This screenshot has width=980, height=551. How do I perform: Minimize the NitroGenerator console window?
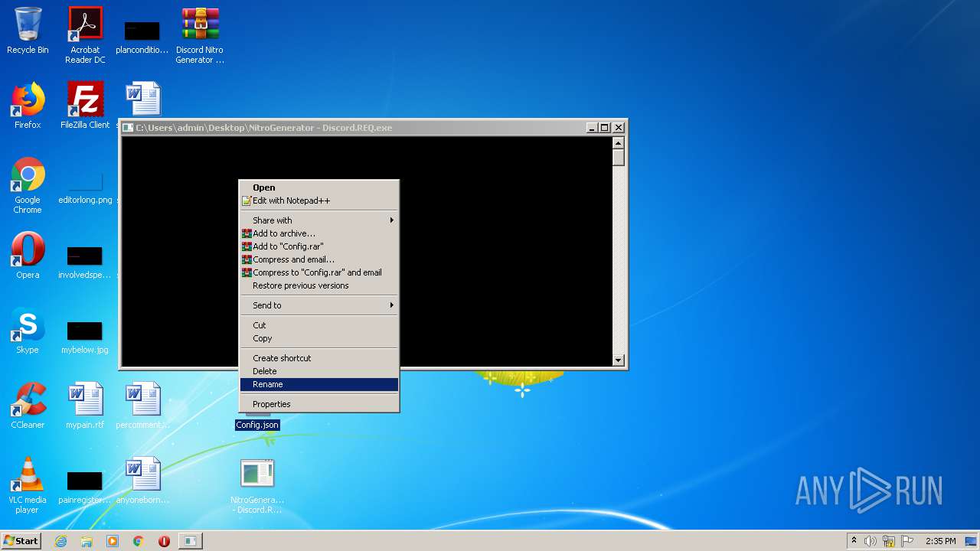593,128
